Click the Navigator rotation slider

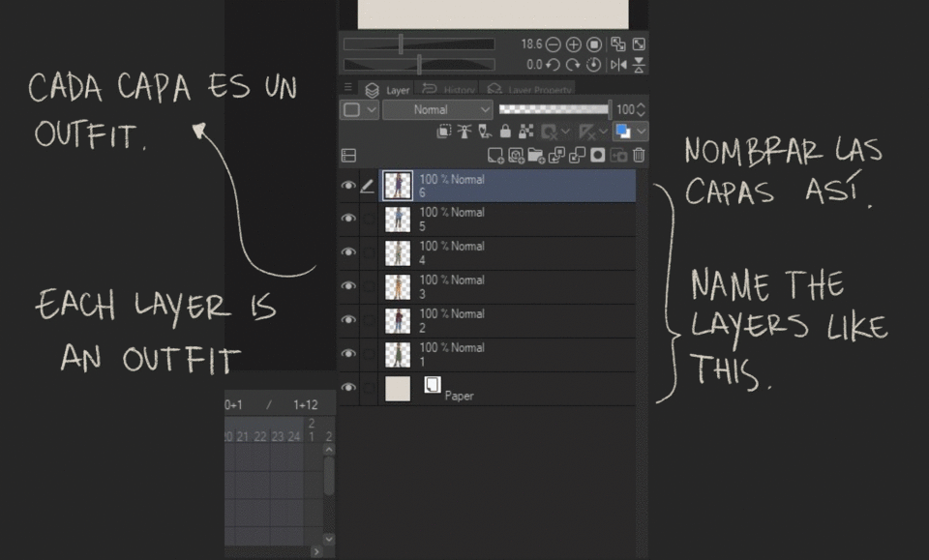(x=419, y=65)
